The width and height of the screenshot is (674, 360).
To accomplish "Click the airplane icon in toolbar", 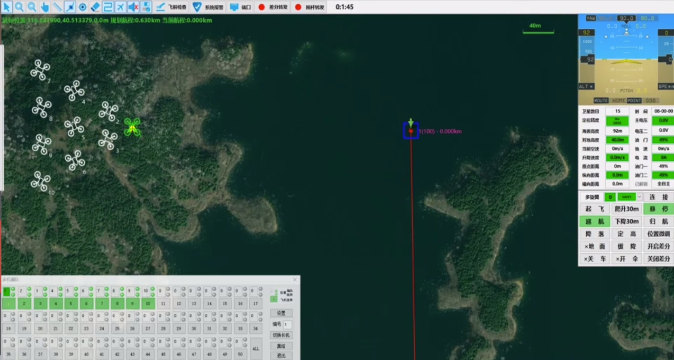I will pyautogui.click(x=121, y=7).
